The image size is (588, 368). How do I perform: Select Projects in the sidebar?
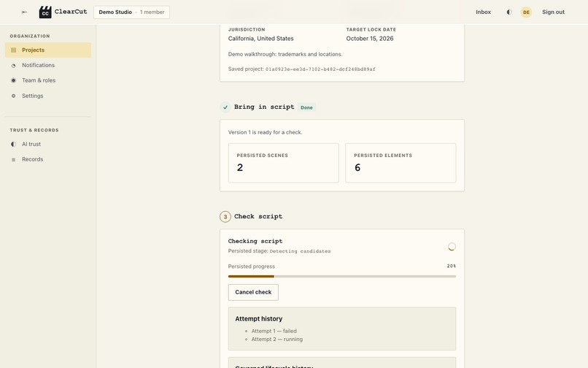tap(48, 50)
